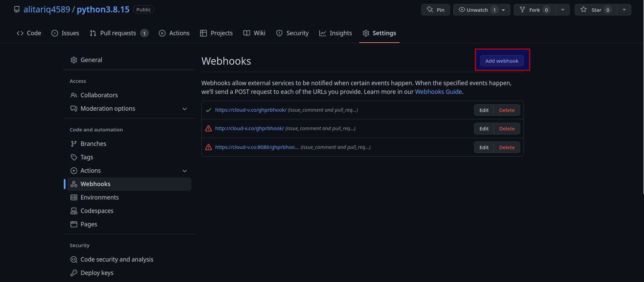Screen dimensions: 644x282
Task: Switch to the Issues tab
Action: tap(65, 33)
